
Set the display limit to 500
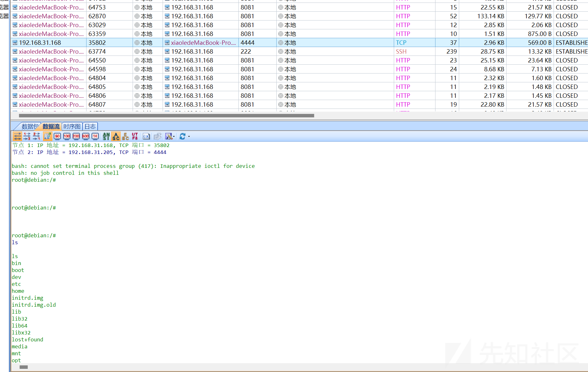pos(86,136)
